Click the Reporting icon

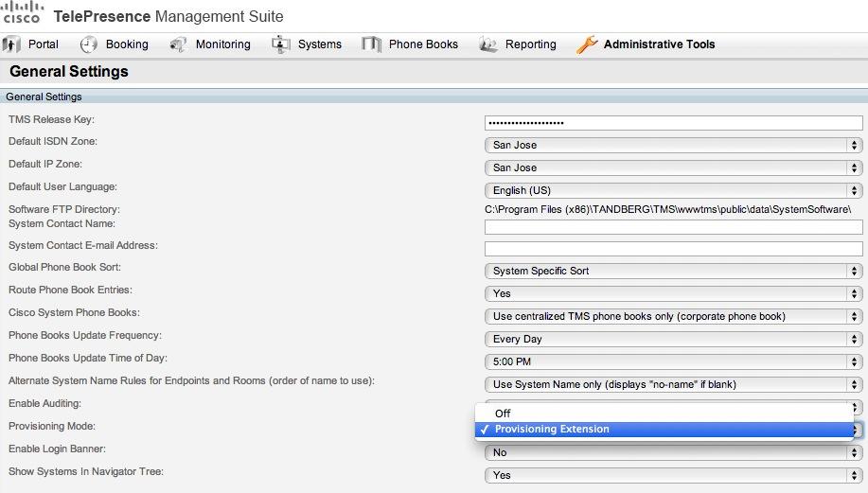487,44
